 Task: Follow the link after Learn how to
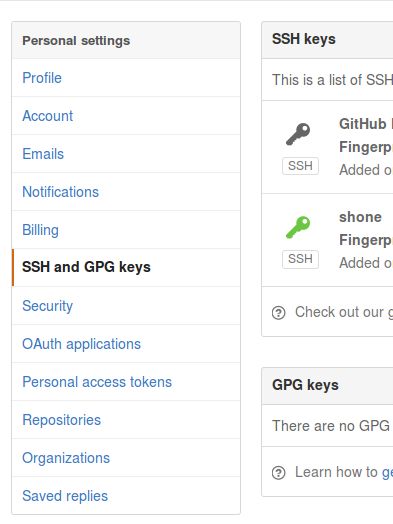[x=388, y=473]
